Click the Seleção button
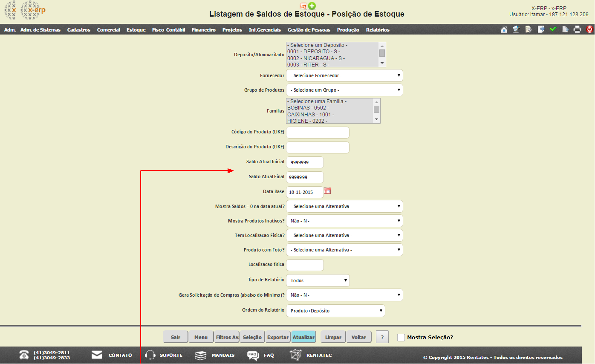 (252, 337)
